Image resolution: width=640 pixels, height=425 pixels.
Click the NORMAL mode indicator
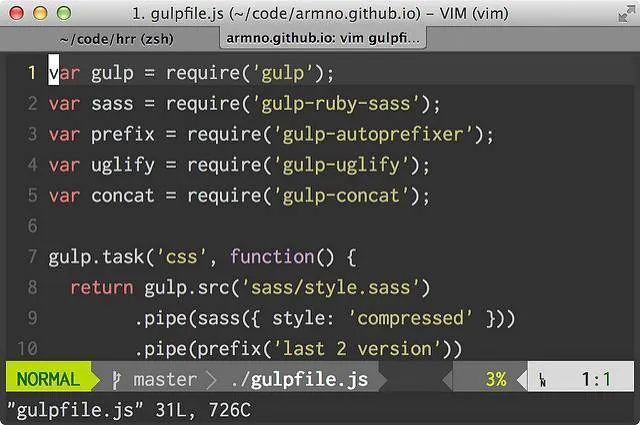tap(49, 380)
